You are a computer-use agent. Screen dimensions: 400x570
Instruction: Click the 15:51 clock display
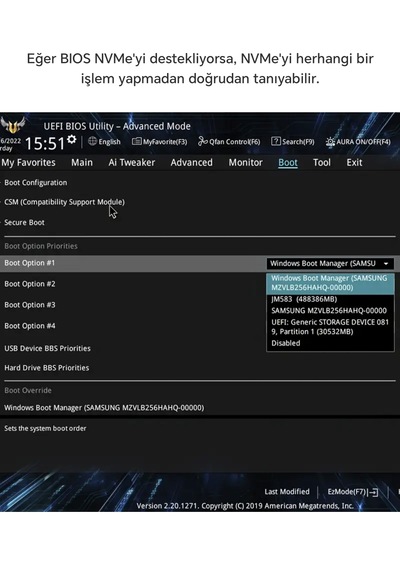point(45,144)
